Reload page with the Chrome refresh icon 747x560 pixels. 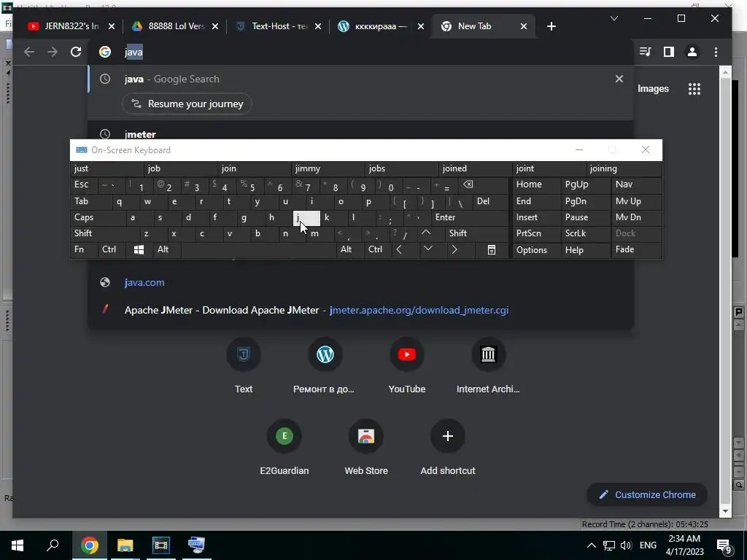tap(76, 52)
